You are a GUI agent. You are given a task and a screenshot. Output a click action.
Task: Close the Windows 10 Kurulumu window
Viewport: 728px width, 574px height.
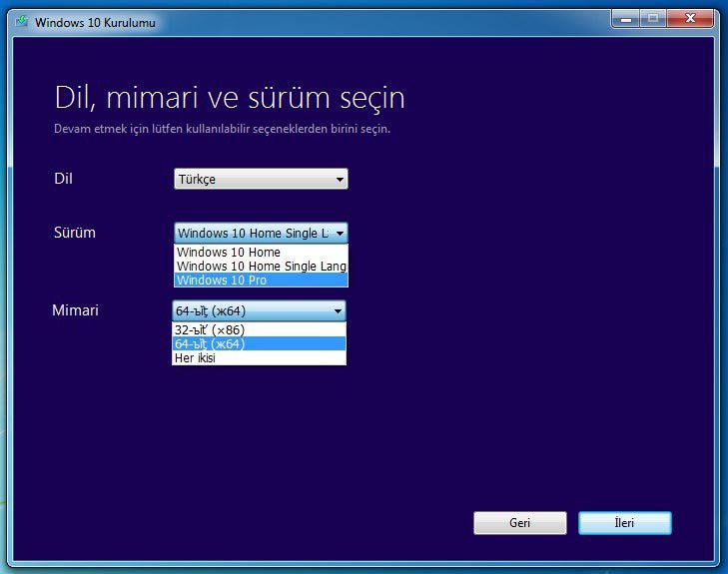pyautogui.click(x=690, y=19)
